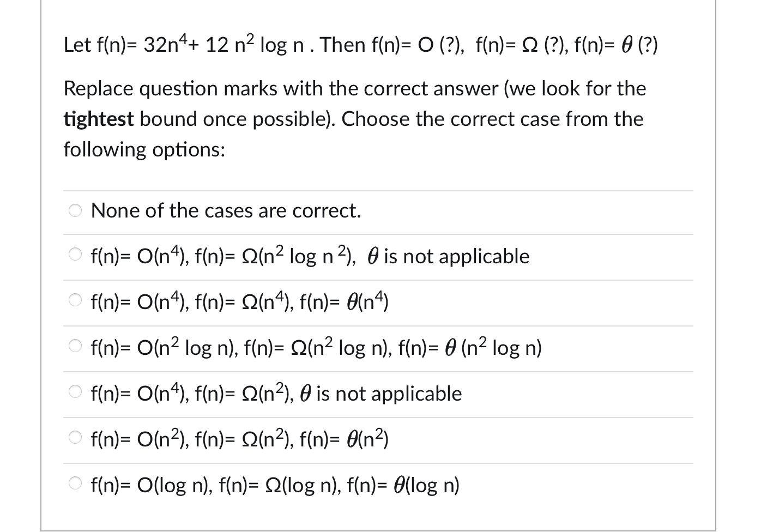Click the label of the O(n⁴), Ω(n⁴), θ(n⁴) option

tap(239, 301)
